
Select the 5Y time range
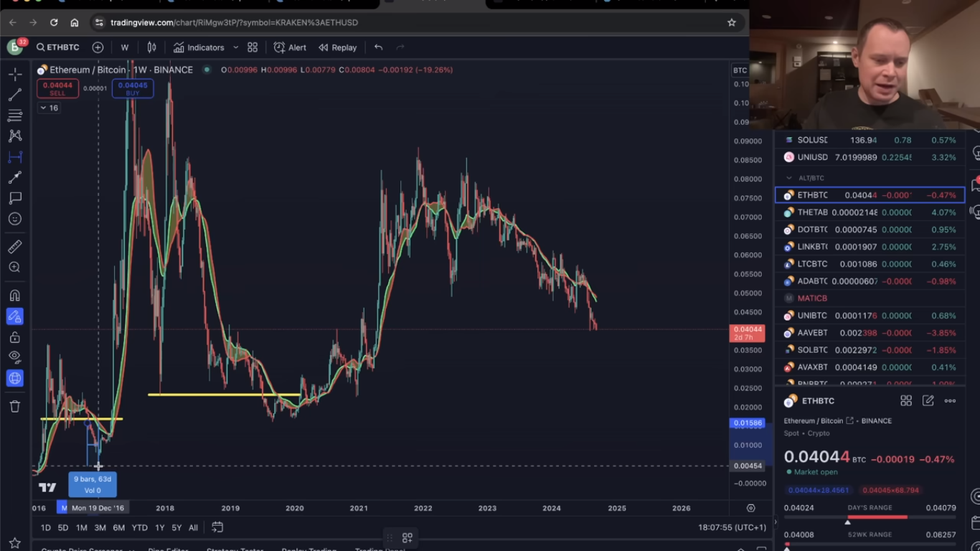[x=176, y=527]
